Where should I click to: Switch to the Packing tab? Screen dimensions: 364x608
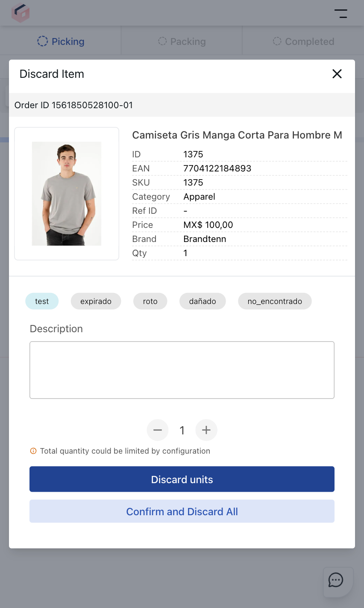pyautogui.click(x=182, y=41)
